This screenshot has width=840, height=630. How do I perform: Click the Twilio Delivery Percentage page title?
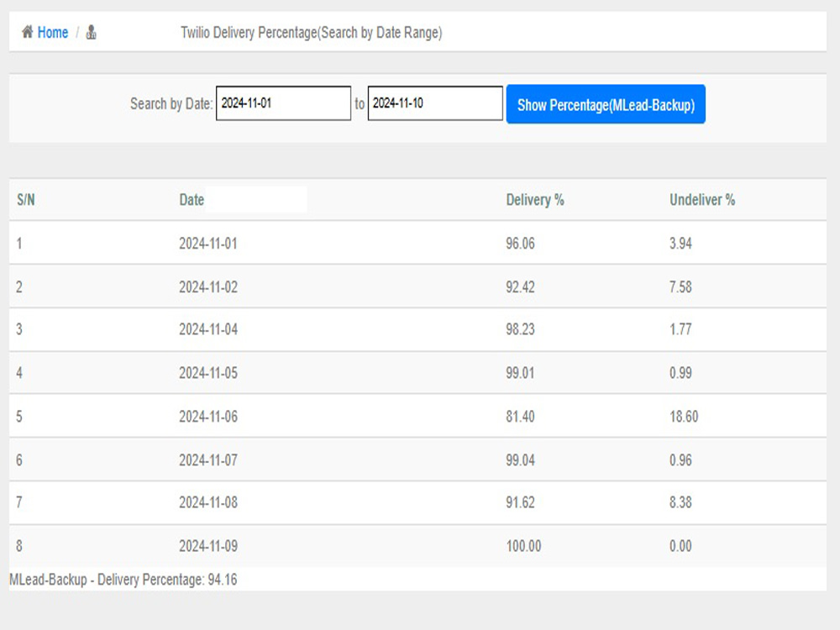312,33
